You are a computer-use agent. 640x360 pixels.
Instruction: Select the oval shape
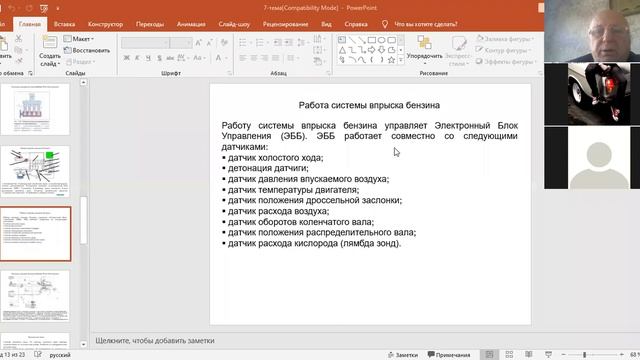[x=381, y=40]
